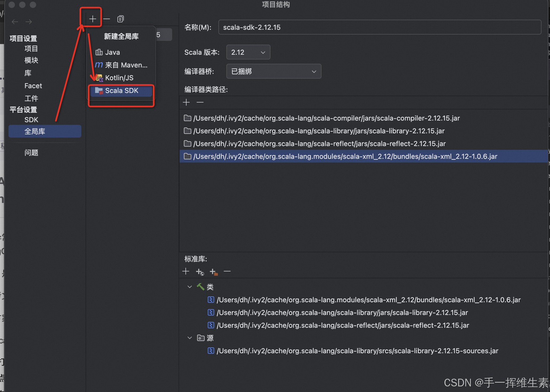Click the orange attach-files-from-disk icon under 标准库
The height and width of the screenshot is (392, 550).
tap(213, 272)
